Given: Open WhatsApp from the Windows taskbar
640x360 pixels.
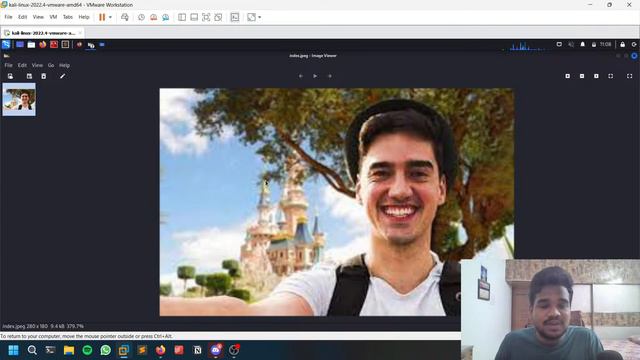Looking at the screenshot, I should [x=105, y=350].
